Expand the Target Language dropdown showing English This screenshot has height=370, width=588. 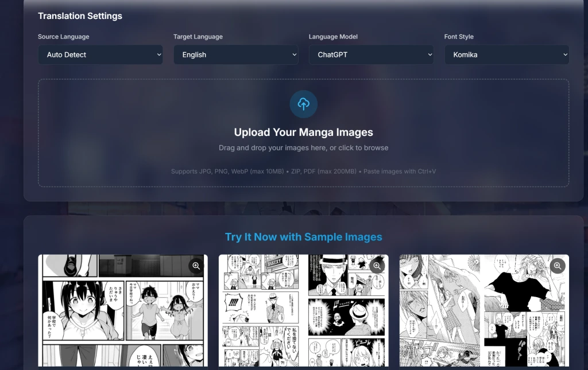235,55
